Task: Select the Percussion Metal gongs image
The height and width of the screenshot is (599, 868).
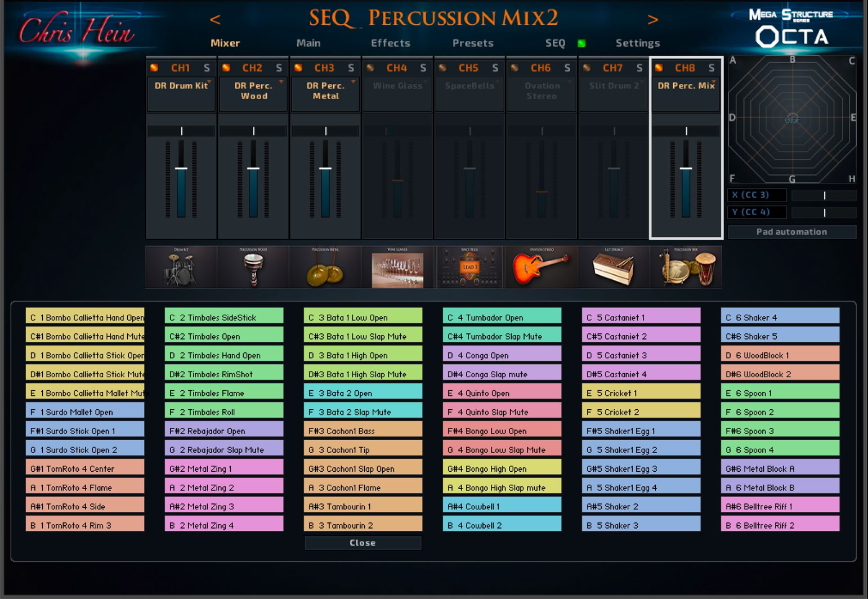Action: click(325, 267)
